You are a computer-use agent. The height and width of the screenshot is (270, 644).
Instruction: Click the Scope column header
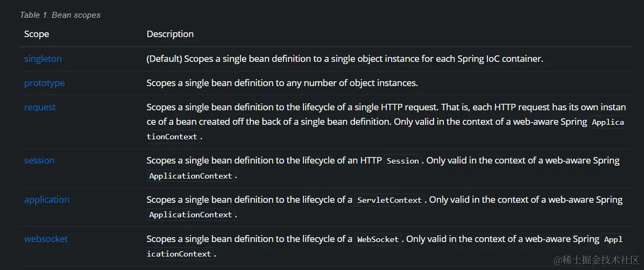pyautogui.click(x=37, y=34)
